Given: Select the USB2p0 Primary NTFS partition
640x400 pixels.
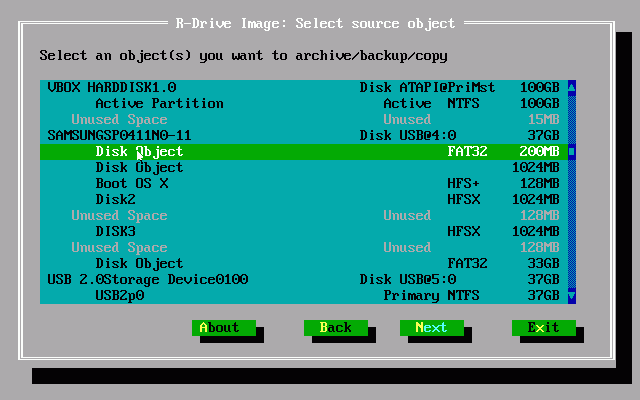Looking at the screenshot, I should tap(119, 296).
